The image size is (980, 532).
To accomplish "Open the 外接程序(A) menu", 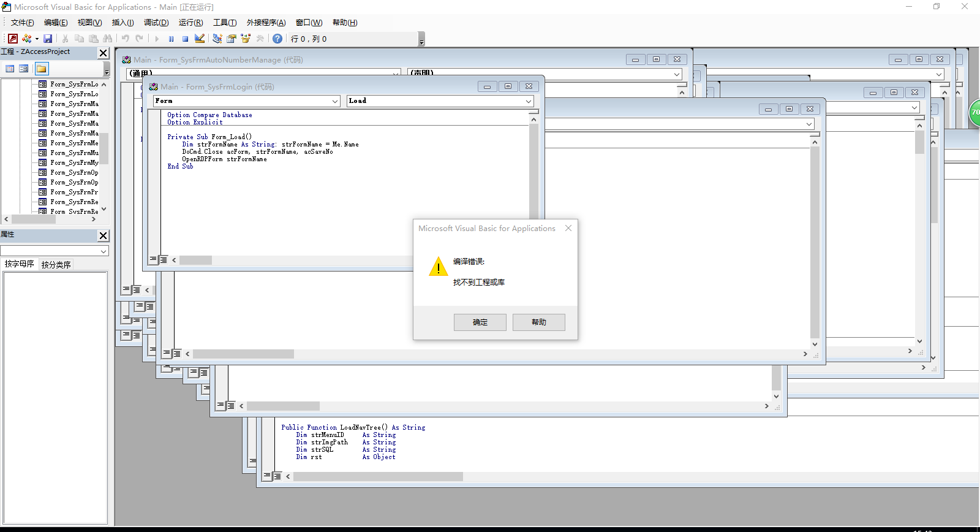I will pos(266,23).
